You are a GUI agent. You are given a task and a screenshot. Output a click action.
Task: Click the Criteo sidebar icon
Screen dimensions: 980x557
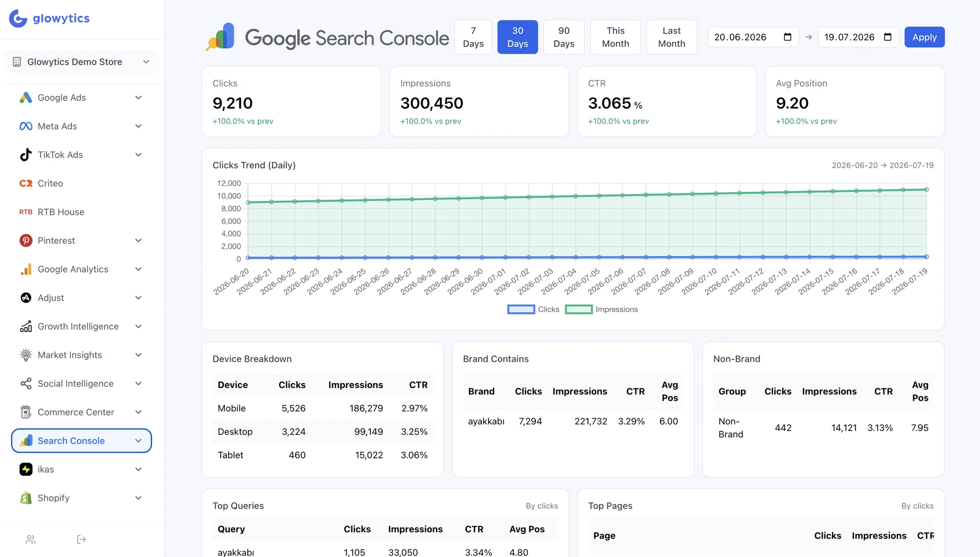26,183
